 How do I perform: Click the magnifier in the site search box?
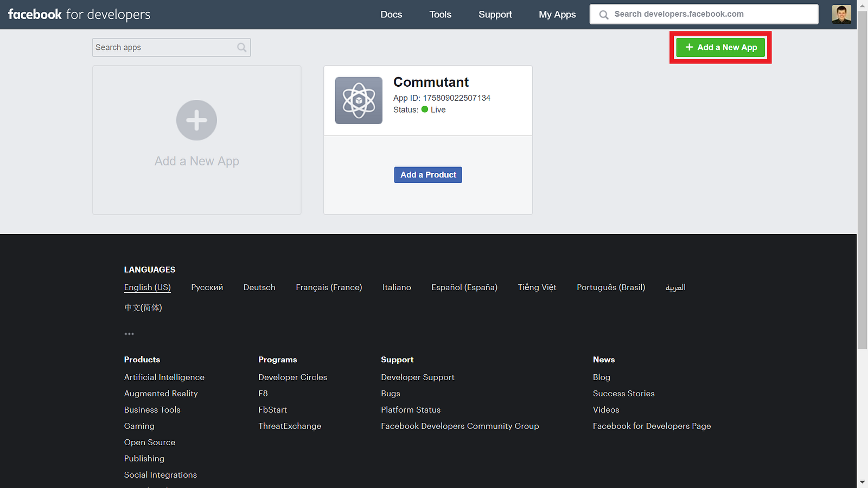coord(604,15)
